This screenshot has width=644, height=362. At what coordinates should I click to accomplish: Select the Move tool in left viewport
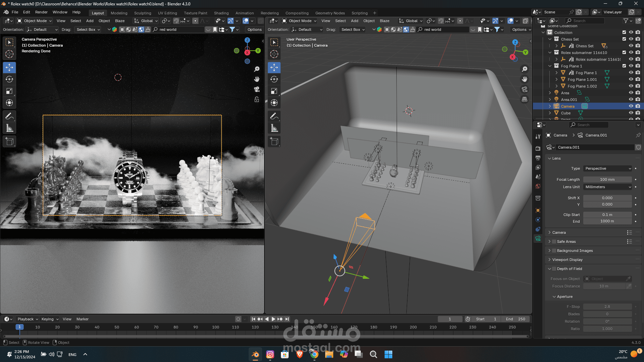(x=9, y=67)
